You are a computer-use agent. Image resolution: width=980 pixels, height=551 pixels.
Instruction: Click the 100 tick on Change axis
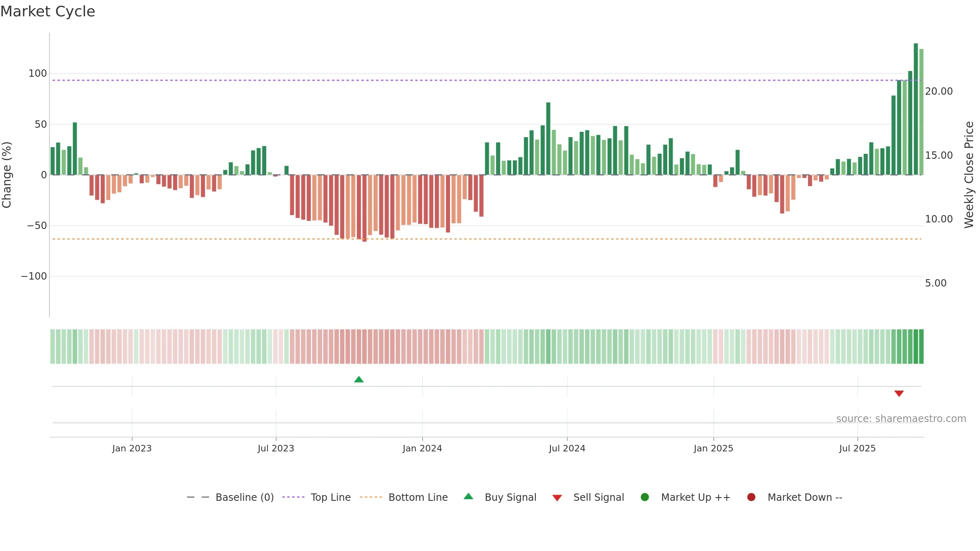pyautogui.click(x=38, y=73)
